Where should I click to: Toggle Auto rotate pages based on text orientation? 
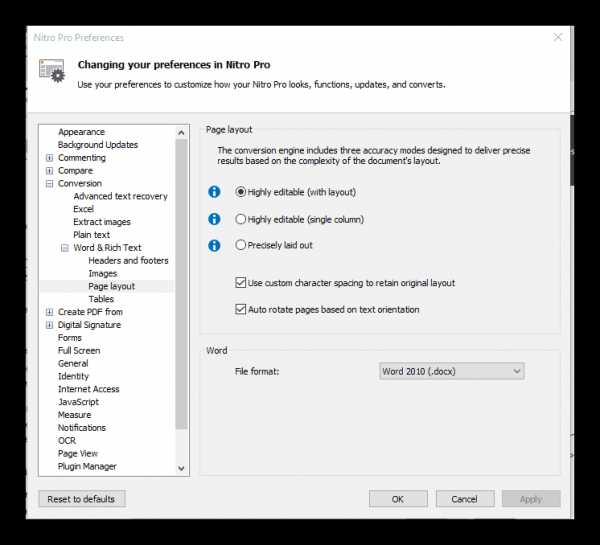point(240,309)
